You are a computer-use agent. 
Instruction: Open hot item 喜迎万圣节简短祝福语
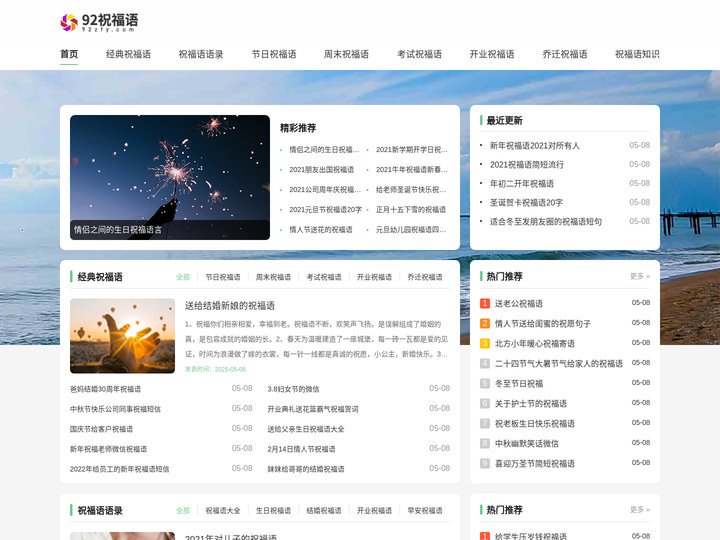click(x=535, y=464)
